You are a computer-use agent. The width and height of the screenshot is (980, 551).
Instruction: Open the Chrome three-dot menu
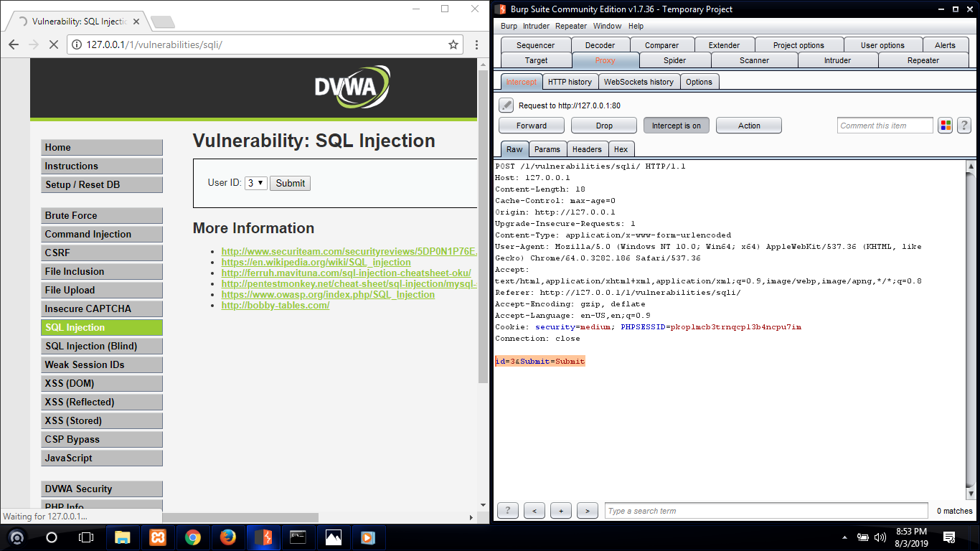(x=476, y=44)
